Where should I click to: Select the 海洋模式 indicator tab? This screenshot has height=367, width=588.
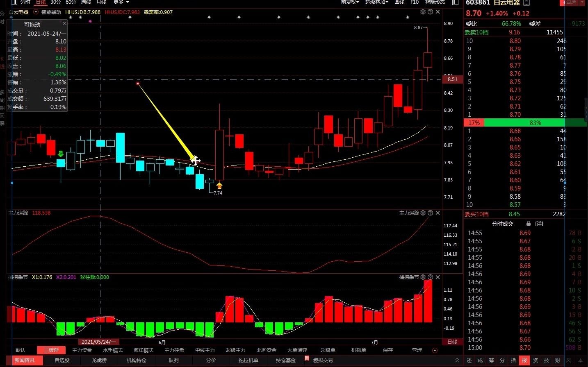tap(144, 350)
